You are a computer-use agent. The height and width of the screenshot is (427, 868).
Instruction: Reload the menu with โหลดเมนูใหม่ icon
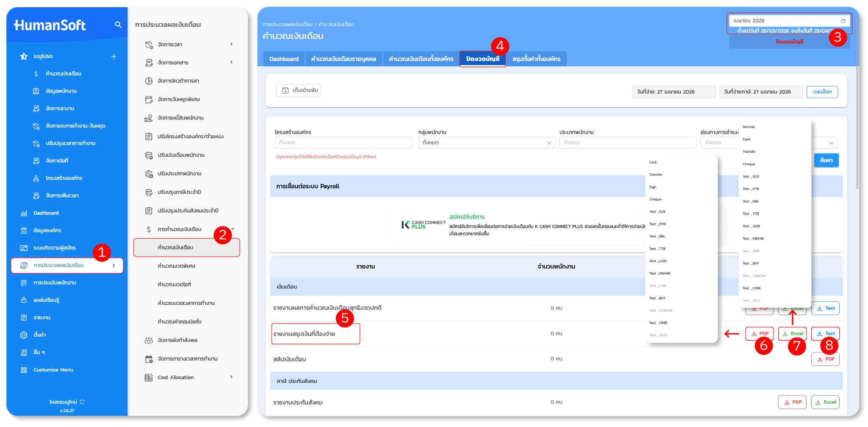click(x=82, y=402)
